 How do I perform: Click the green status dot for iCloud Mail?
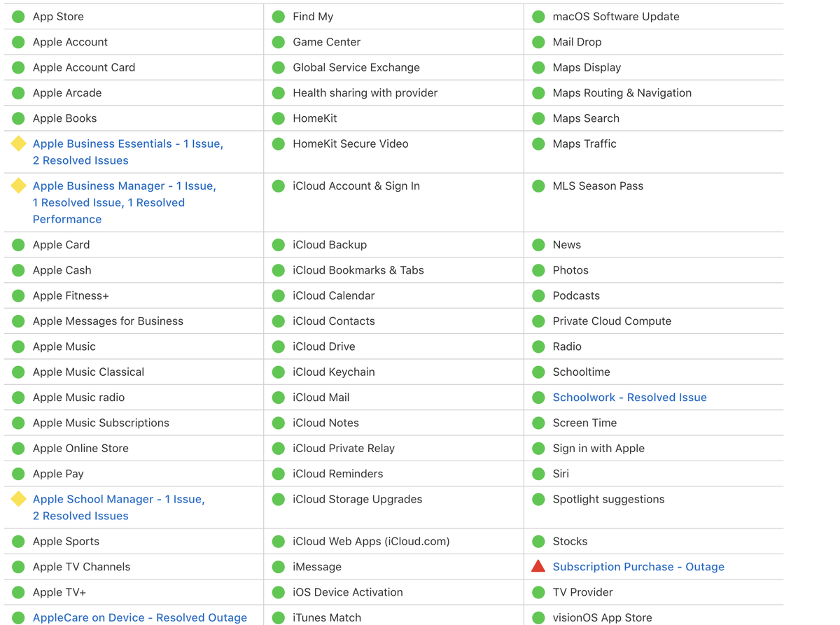point(279,398)
